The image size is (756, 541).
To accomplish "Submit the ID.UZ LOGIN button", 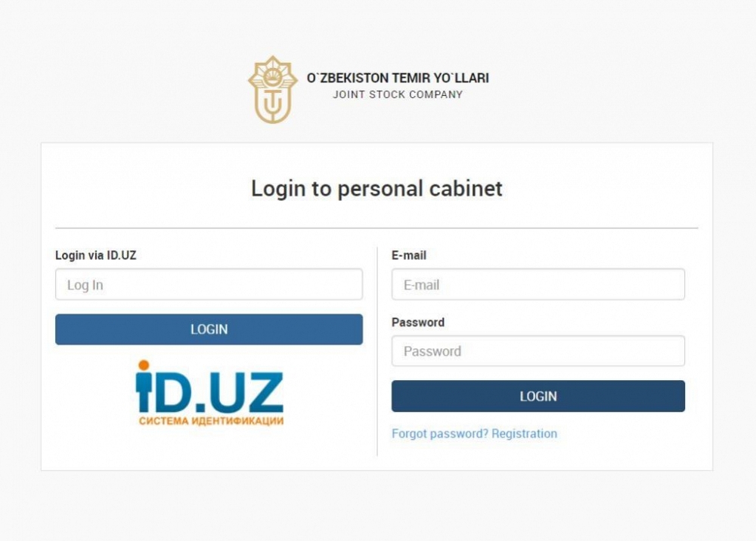I will pos(209,329).
